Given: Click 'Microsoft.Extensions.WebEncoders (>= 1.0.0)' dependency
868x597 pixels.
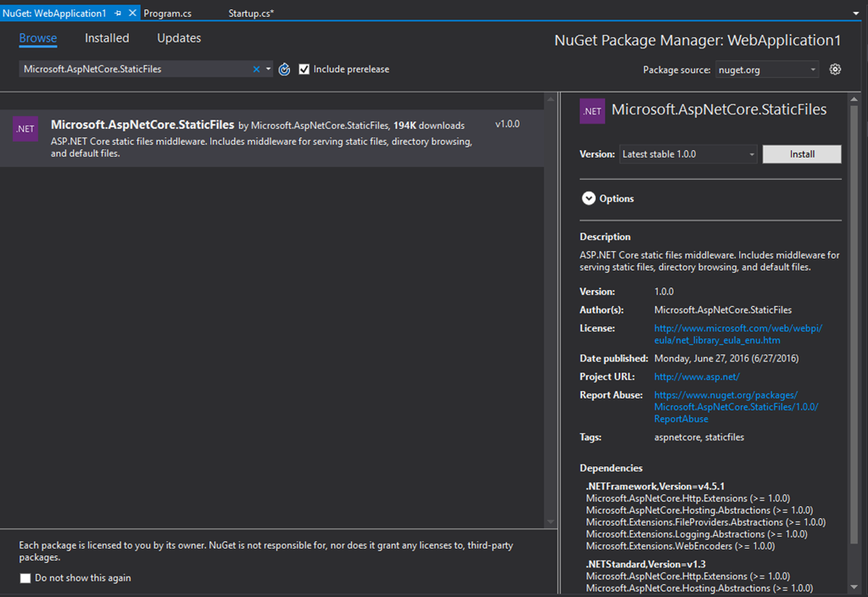Looking at the screenshot, I should (x=681, y=546).
